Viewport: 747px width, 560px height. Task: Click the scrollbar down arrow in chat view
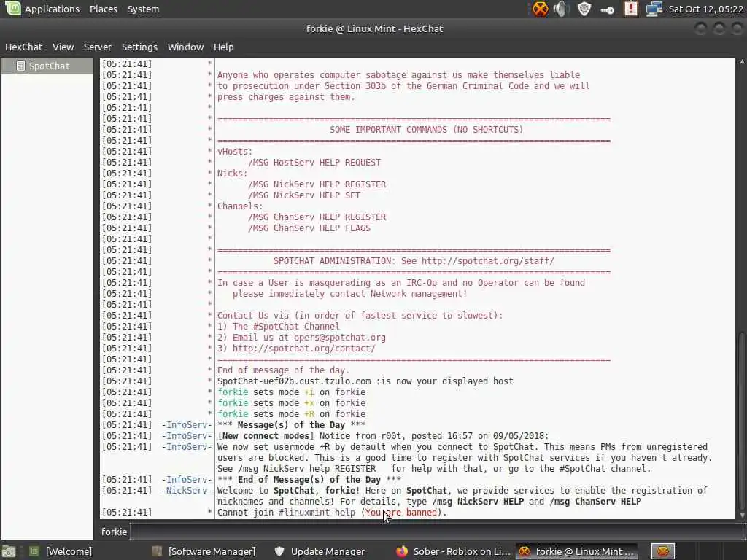tap(742, 515)
